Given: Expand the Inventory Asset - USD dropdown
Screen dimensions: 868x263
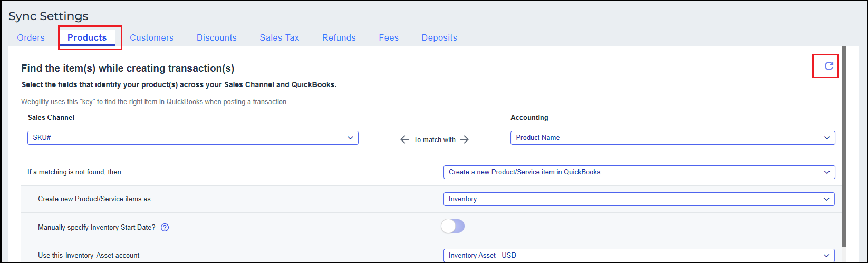Looking at the screenshot, I should point(639,255).
